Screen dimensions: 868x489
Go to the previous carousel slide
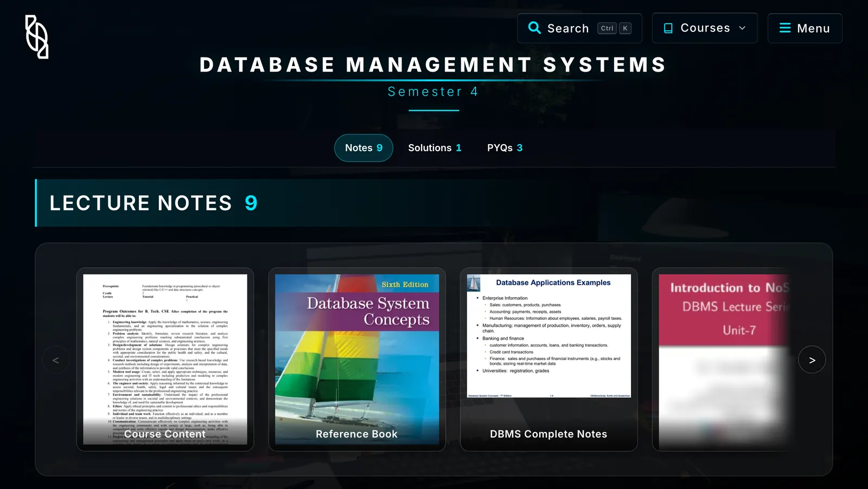click(55, 360)
